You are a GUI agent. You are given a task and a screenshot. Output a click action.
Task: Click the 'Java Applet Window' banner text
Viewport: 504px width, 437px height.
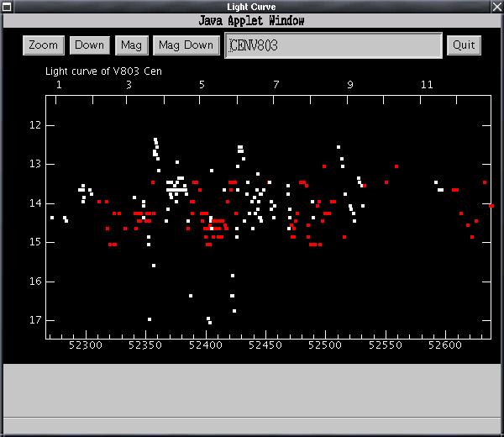(x=251, y=21)
